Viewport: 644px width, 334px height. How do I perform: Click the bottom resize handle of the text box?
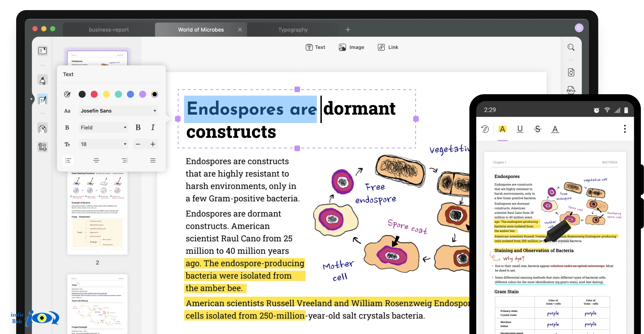[x=297, y=148]
